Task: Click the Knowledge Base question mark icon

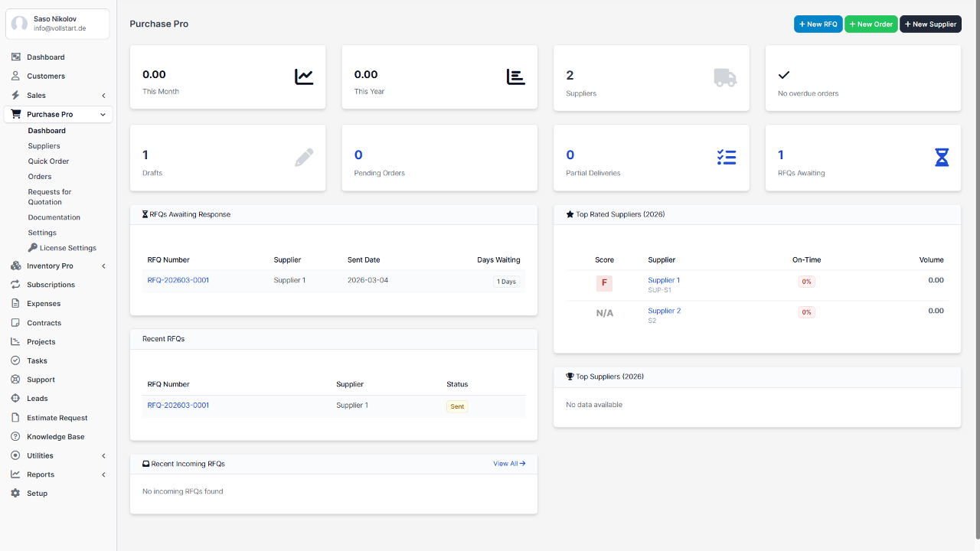Action: tap(15, 436)
